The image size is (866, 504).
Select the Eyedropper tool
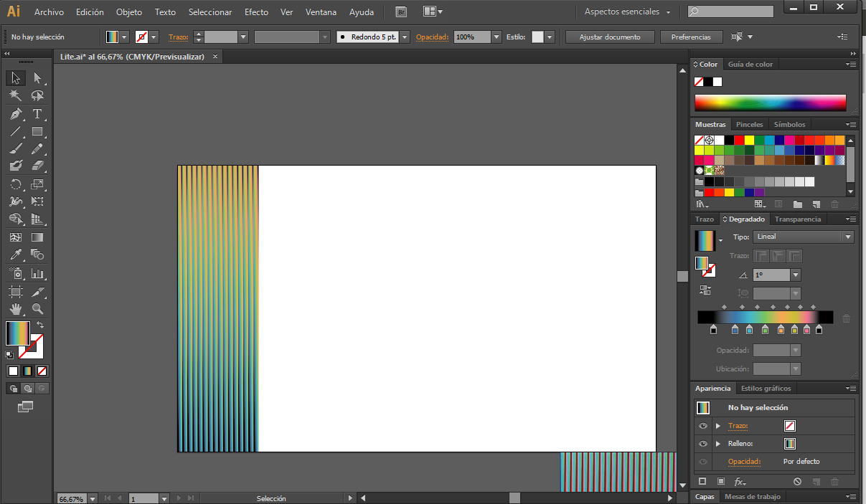pyautogui.click(x=16, y=255)
